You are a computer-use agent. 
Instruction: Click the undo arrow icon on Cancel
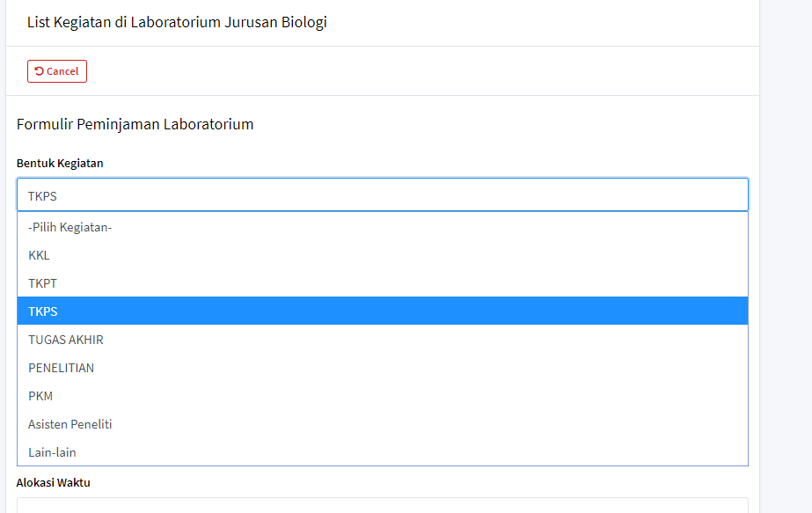pos(39,71)
